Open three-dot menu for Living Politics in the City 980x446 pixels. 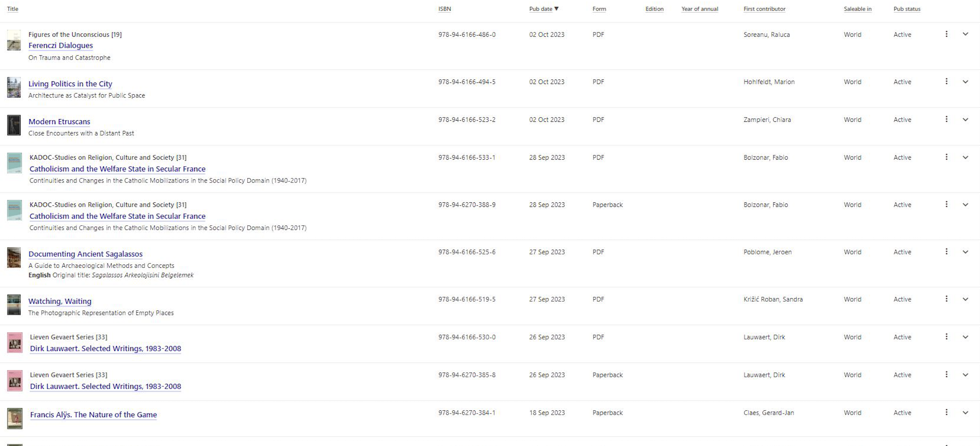point(946,81)
